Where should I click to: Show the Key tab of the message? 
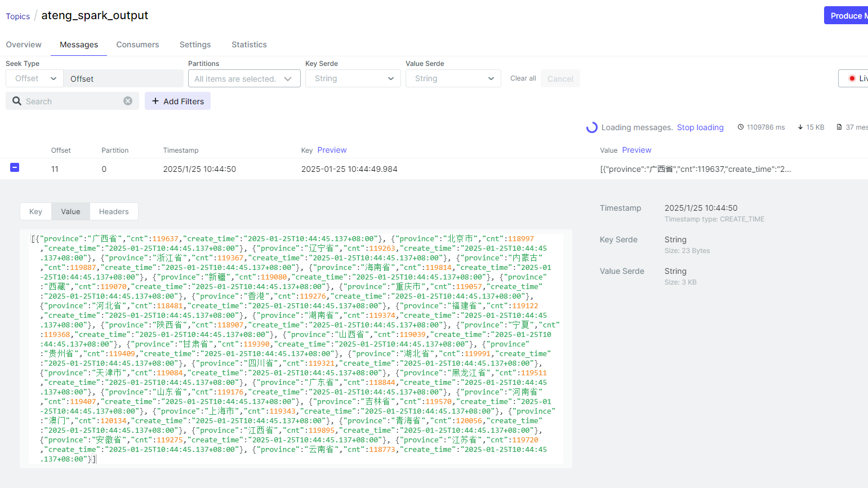pyautogui.click(x=35, y=211)
